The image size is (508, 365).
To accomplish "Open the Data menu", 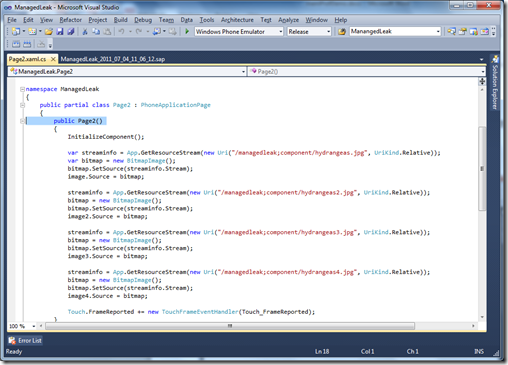I will tap(187, 20).
